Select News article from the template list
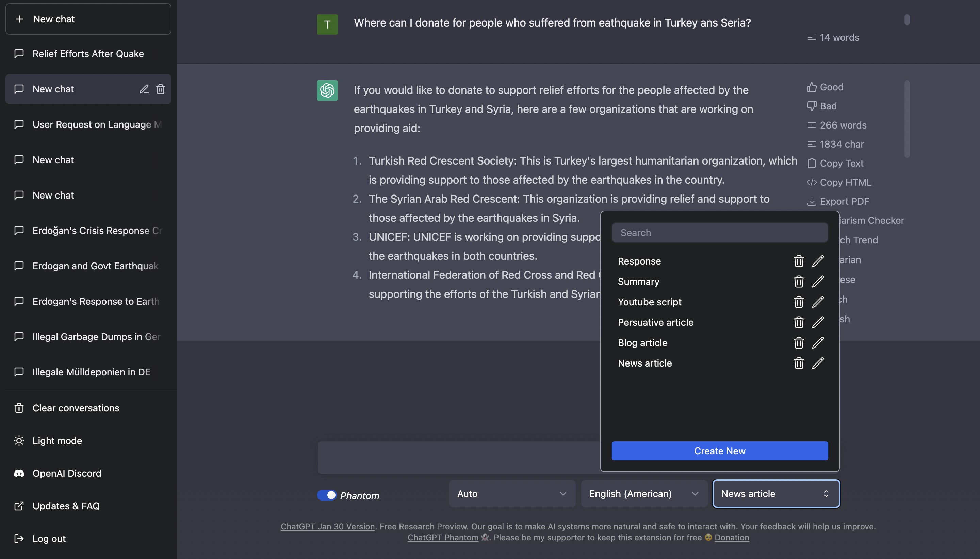This screenshot has width=980, height=559. tap(644, 363)
